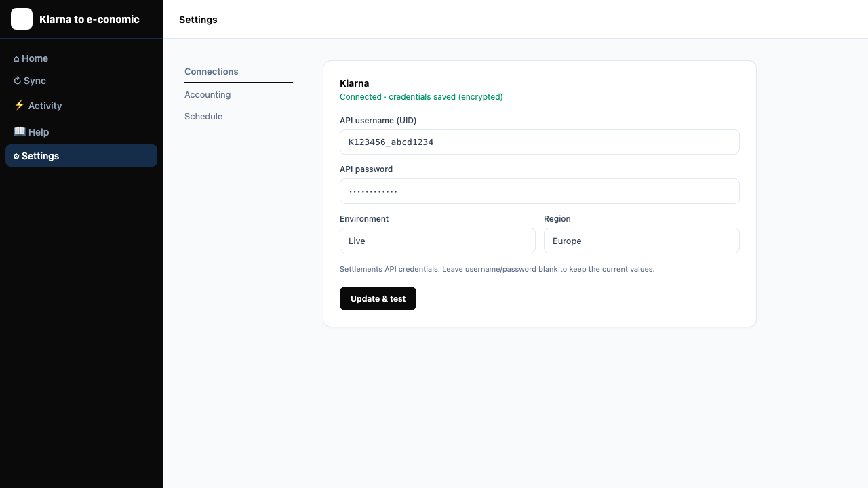Click the Help book icon
This screenshot has height=488, width=868.
(20, 131)
